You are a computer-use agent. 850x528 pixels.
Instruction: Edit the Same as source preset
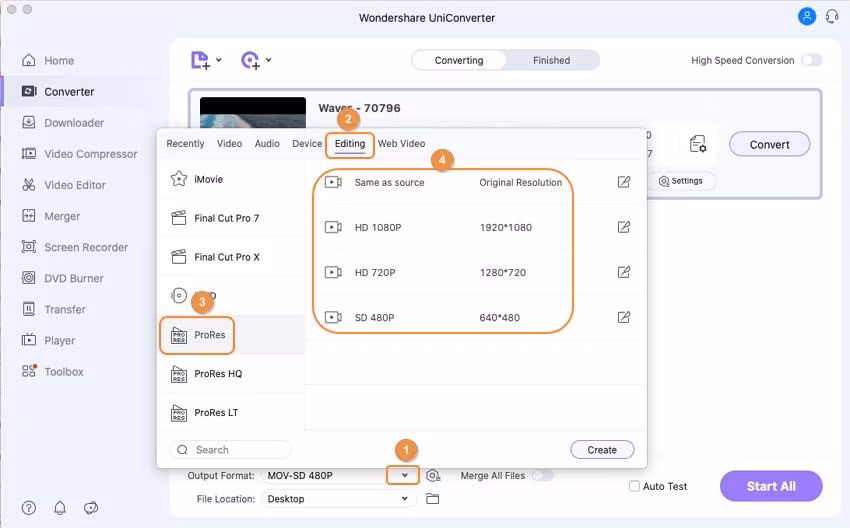[624, 182]
